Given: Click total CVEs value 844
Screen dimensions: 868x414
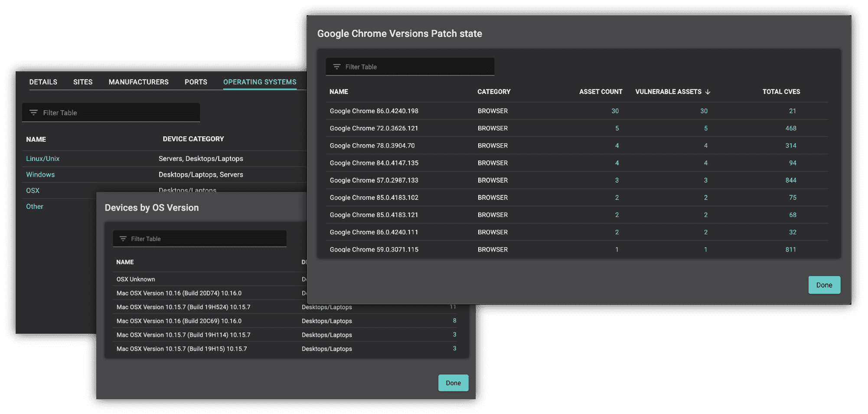Looking at the screenshot, I should (x=791, y=180).
